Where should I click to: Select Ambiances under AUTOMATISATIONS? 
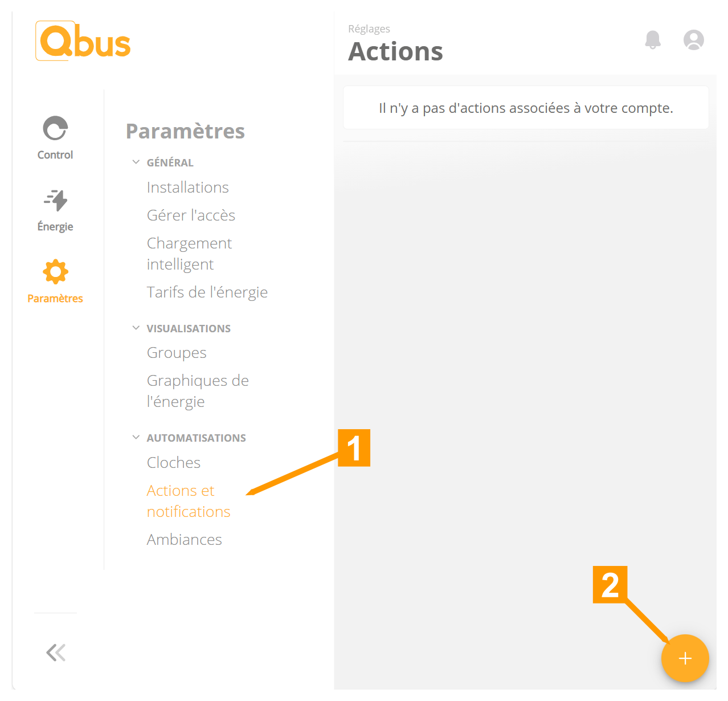coord(184,539)
